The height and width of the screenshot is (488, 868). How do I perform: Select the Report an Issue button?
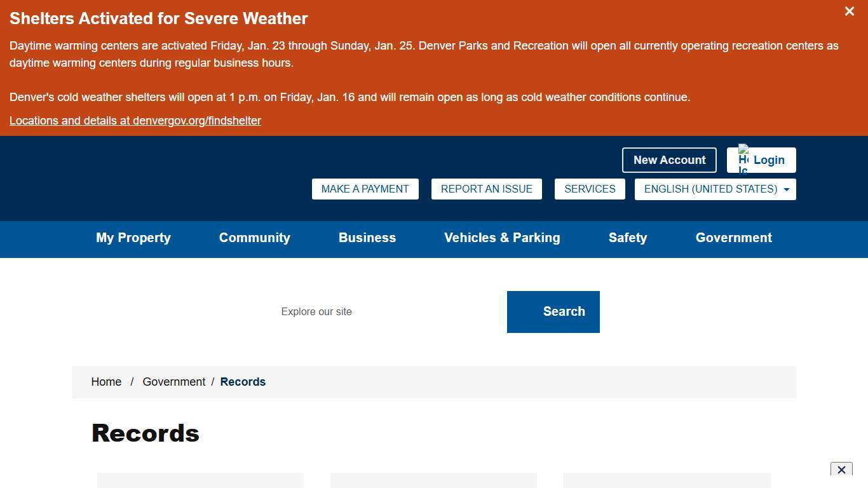[x=486, y=189]
